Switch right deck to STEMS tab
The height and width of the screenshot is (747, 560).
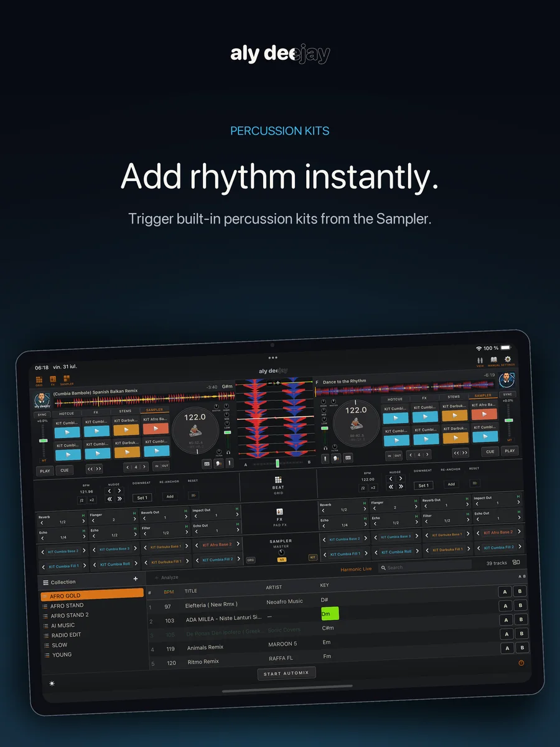click(454, 397)
